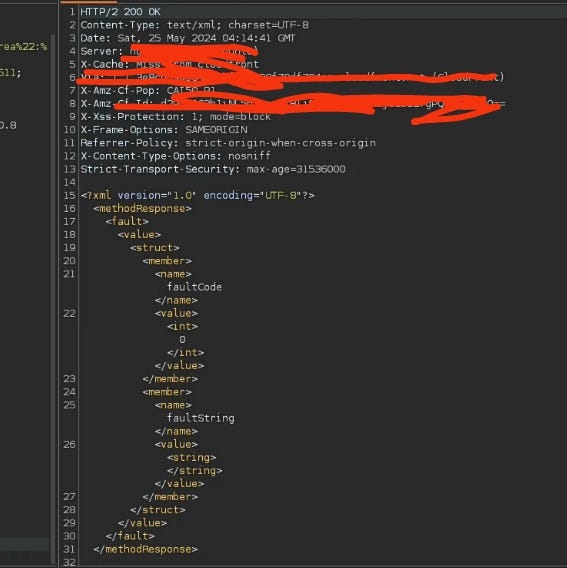Click the opening fault tag on line 17

(x=127, y=221)
